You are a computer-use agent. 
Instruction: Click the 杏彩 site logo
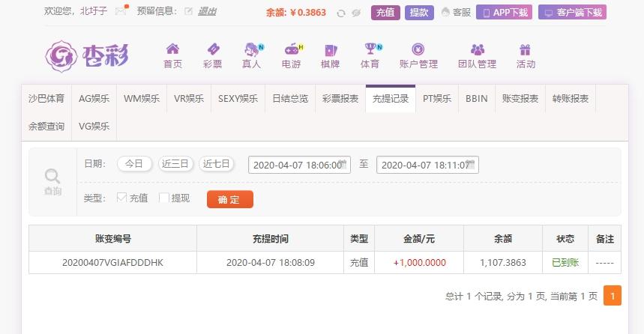tap(87, 56)
